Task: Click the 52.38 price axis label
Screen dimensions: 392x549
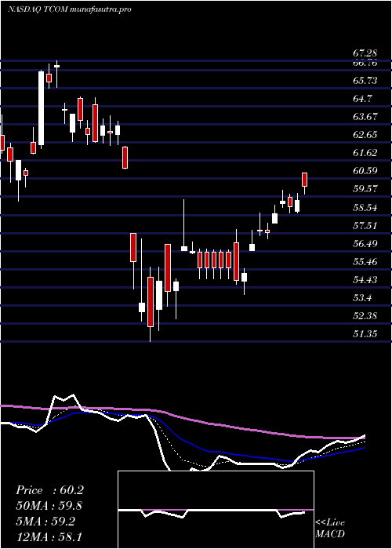Action: pos(365,315)
